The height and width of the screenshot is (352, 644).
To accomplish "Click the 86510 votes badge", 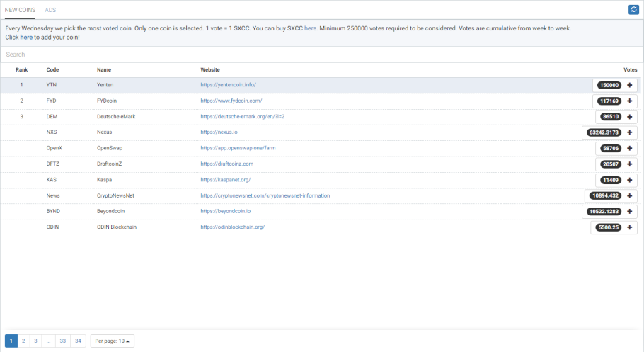I will click(x=610, y=117).
